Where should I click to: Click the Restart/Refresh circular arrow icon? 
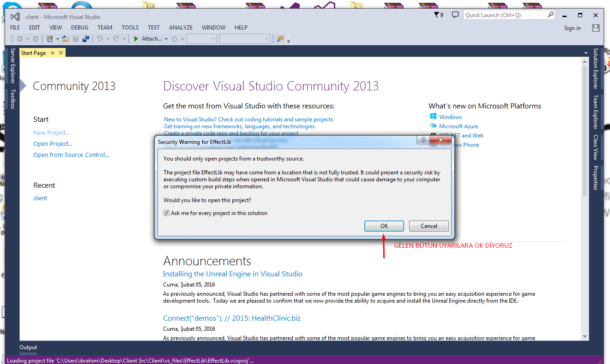coord(175,39)
